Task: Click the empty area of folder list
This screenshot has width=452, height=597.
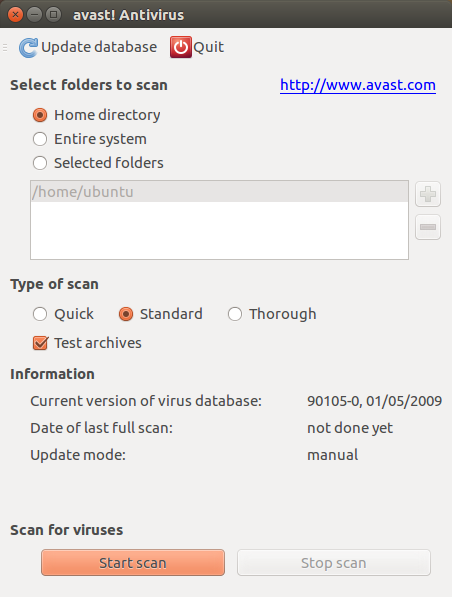Action: pos(219,230)
